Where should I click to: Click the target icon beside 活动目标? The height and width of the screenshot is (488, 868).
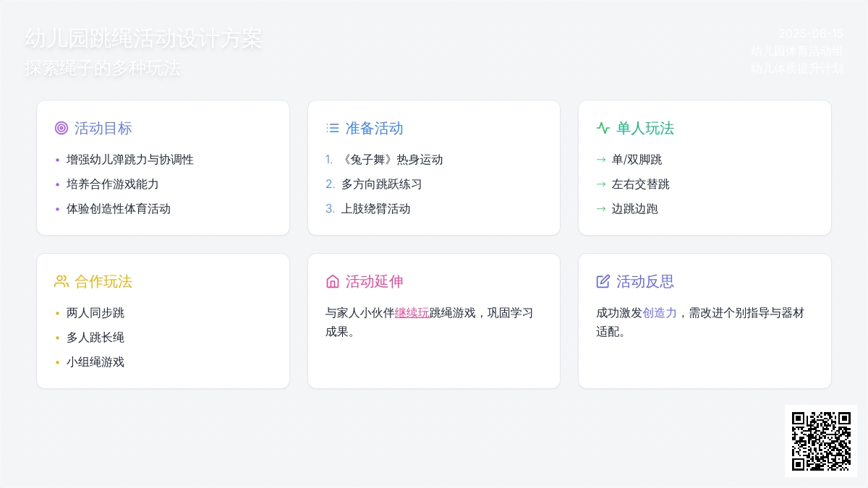tap(61, 128)
